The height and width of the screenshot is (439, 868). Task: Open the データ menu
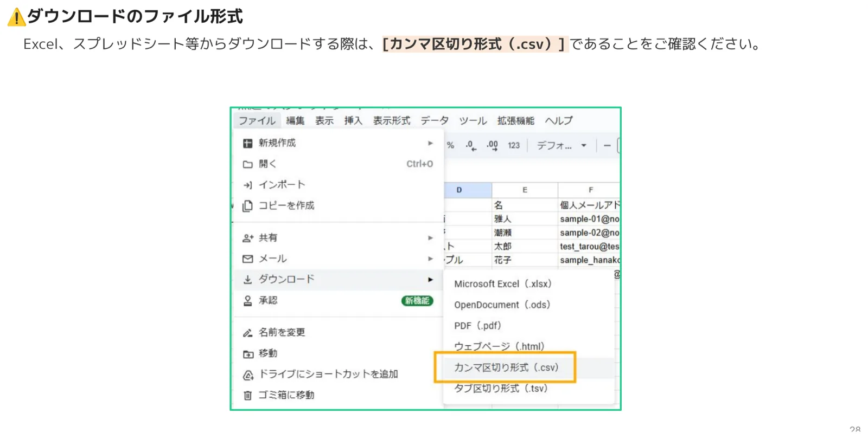(x=435, y=121)
